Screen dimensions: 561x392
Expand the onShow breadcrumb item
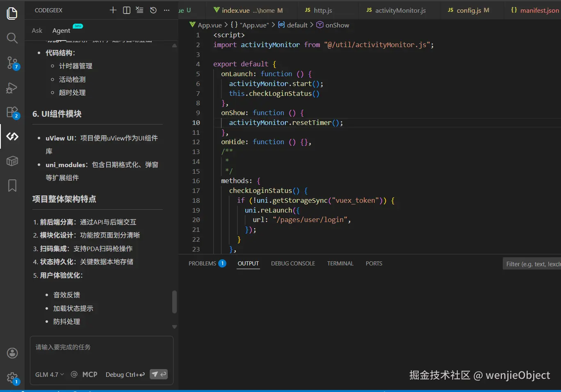click(x=336, y=25)
